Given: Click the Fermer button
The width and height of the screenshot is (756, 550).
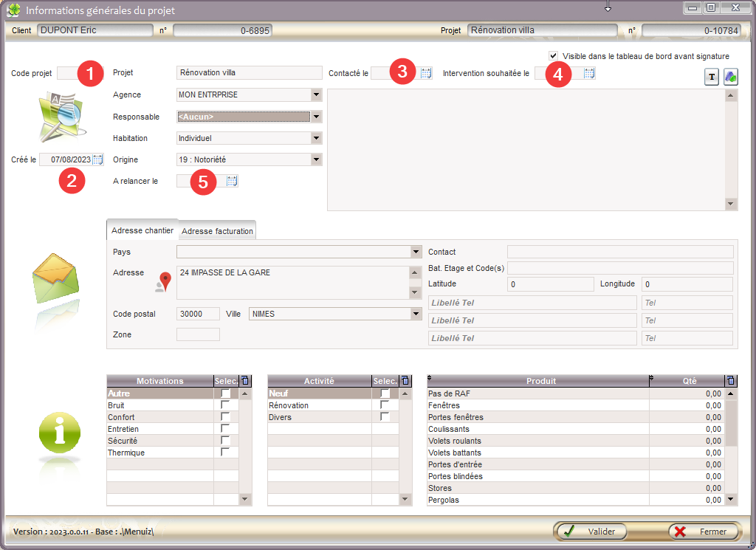Looking at the screenshot, I should pos(704,532).
